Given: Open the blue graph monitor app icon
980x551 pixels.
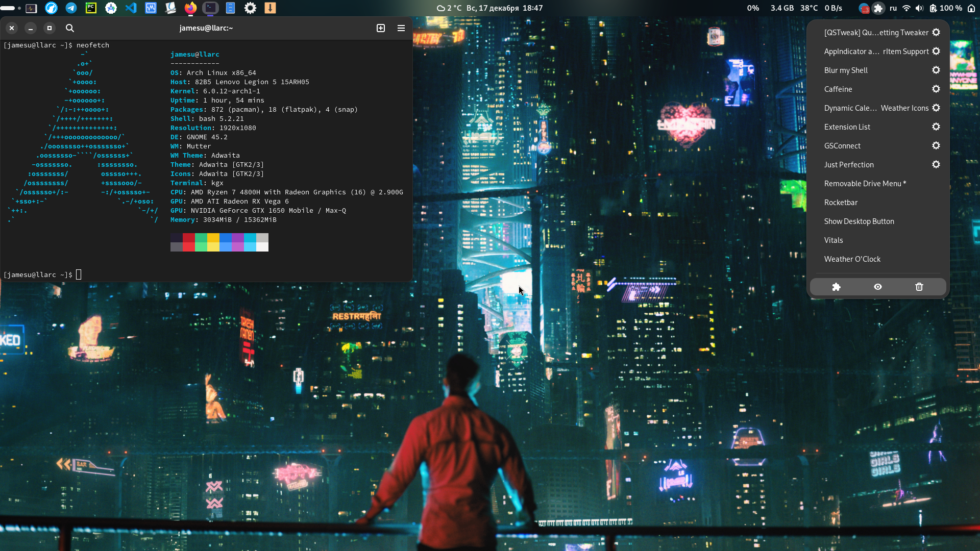Looking at the screenshot, I should coord(151,8).
